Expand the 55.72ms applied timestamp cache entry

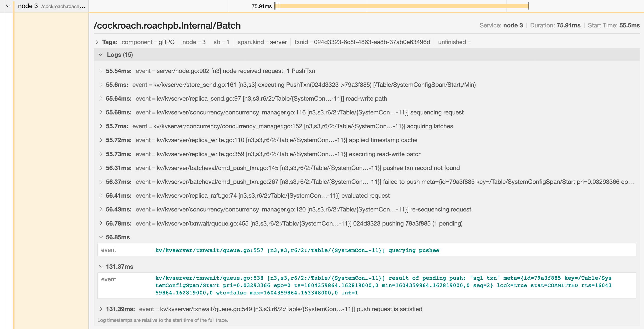pyautogui.click(x=101, y=140)
